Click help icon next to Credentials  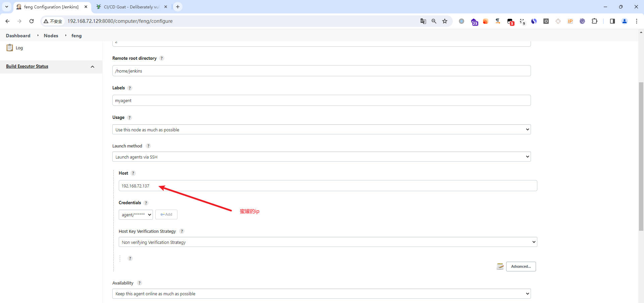tap(146, 203)
